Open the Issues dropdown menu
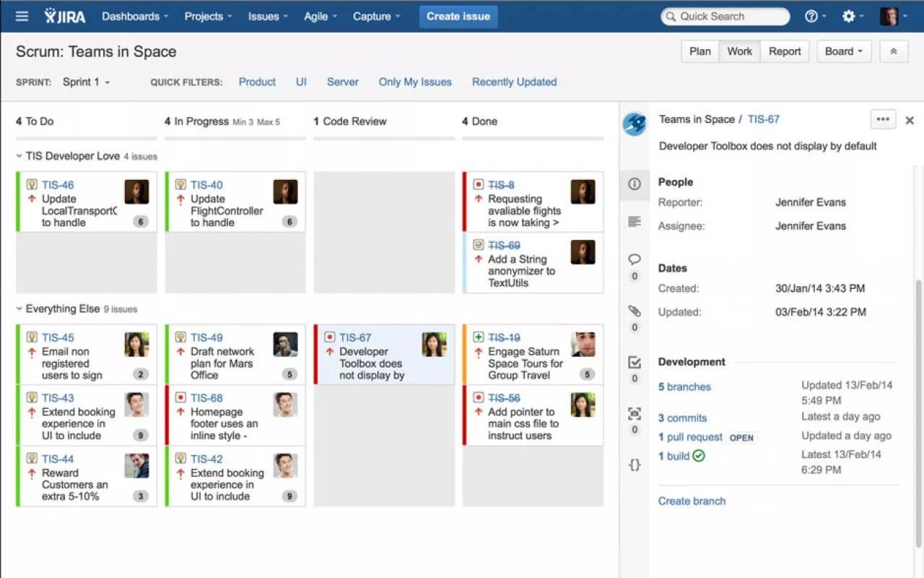This screenshot has width=924, height=578. click(x=268, y=16)
